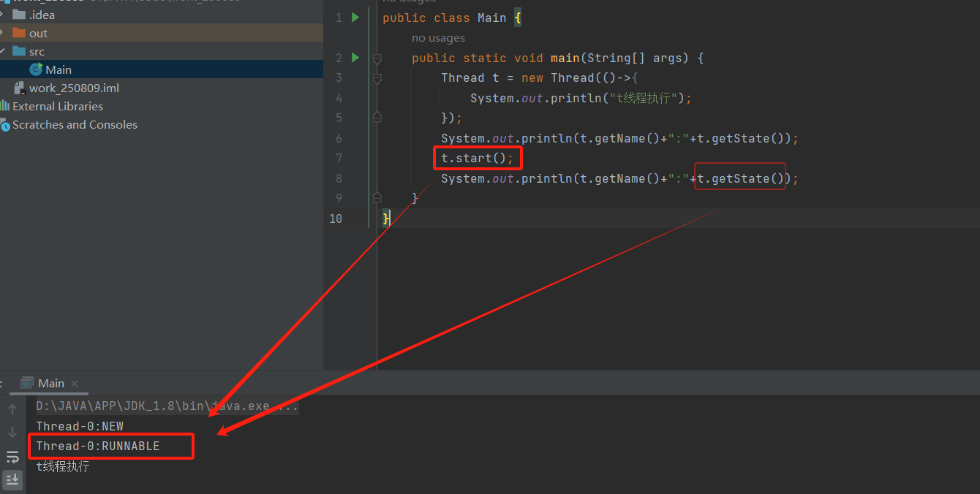Click the run configuration icon on Main tab
Screen dimensions: 980x494
(x=27, y=383)
